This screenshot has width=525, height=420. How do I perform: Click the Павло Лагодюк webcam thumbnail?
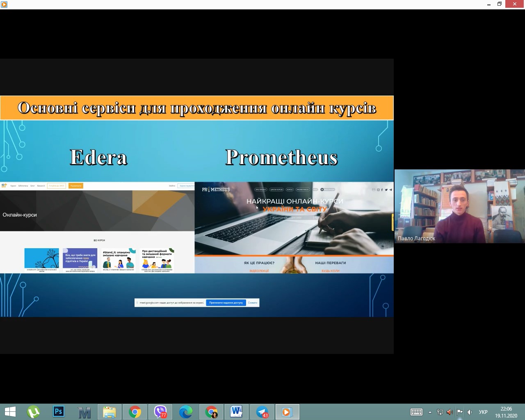[x=460, y=206]
